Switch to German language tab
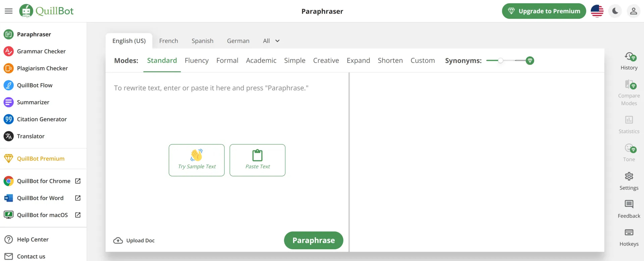 coord(238,41)
